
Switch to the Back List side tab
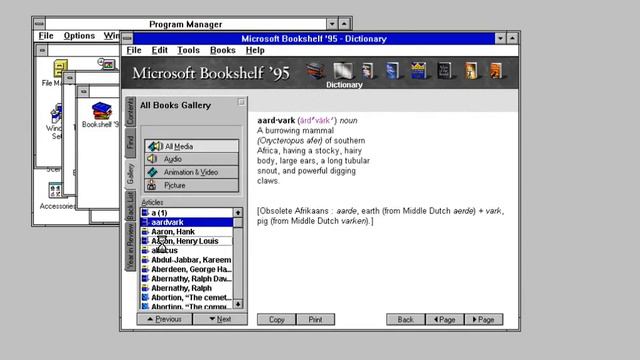tap(130, 206)
